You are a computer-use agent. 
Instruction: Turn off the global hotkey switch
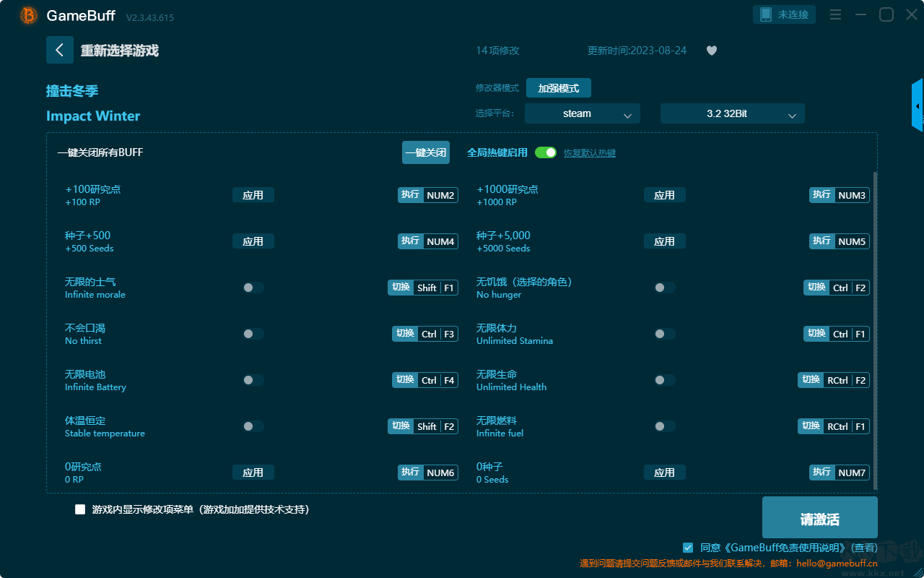[x=546, y=152]
